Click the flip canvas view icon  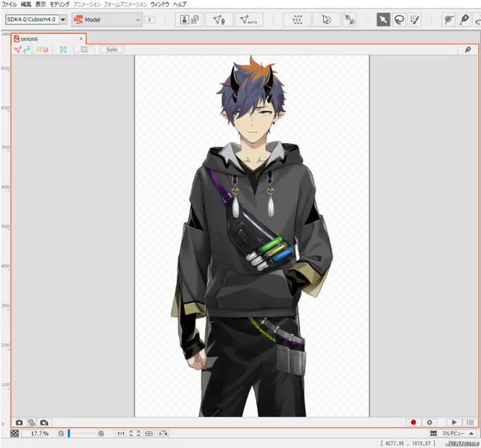163,433
